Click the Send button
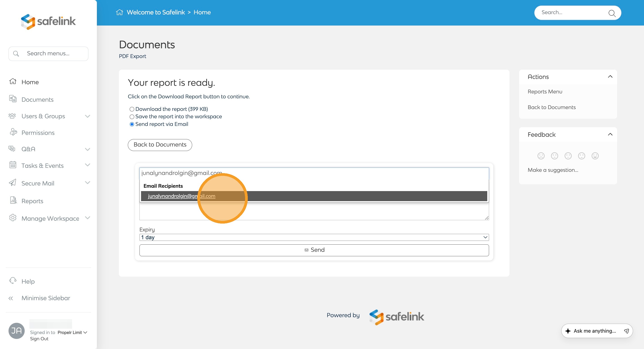This screenshot has height=349, width=644. tap(314, 250)
